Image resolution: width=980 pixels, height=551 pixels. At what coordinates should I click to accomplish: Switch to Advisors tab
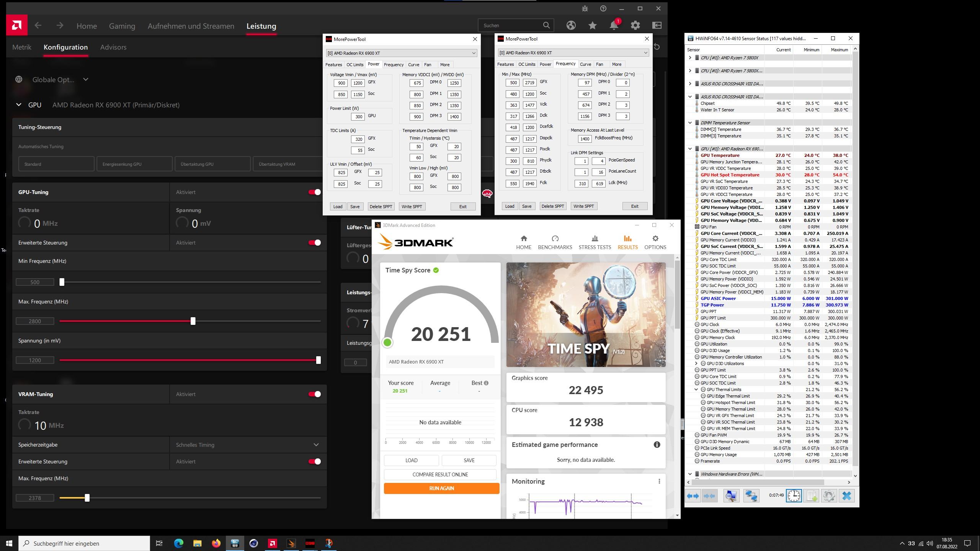pos(113,47)
